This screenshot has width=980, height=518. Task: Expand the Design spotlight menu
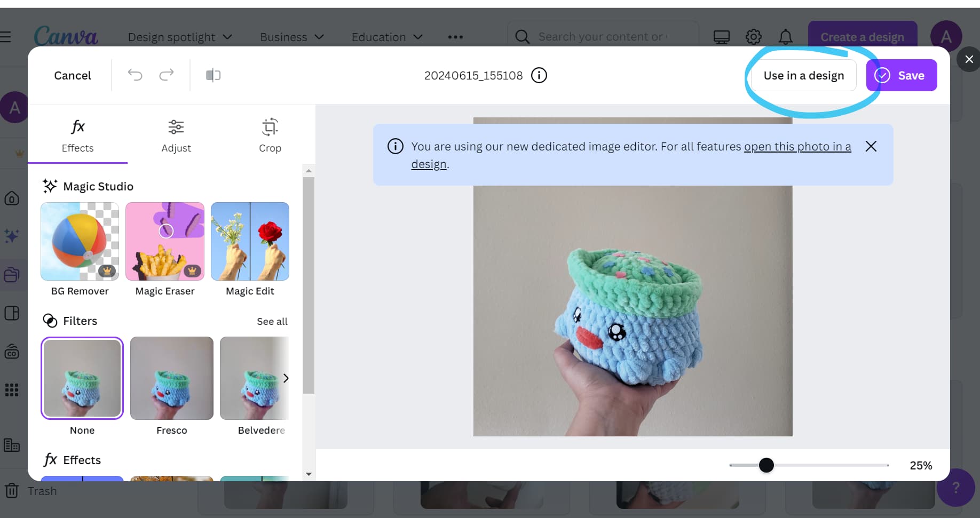coord(180,37)
